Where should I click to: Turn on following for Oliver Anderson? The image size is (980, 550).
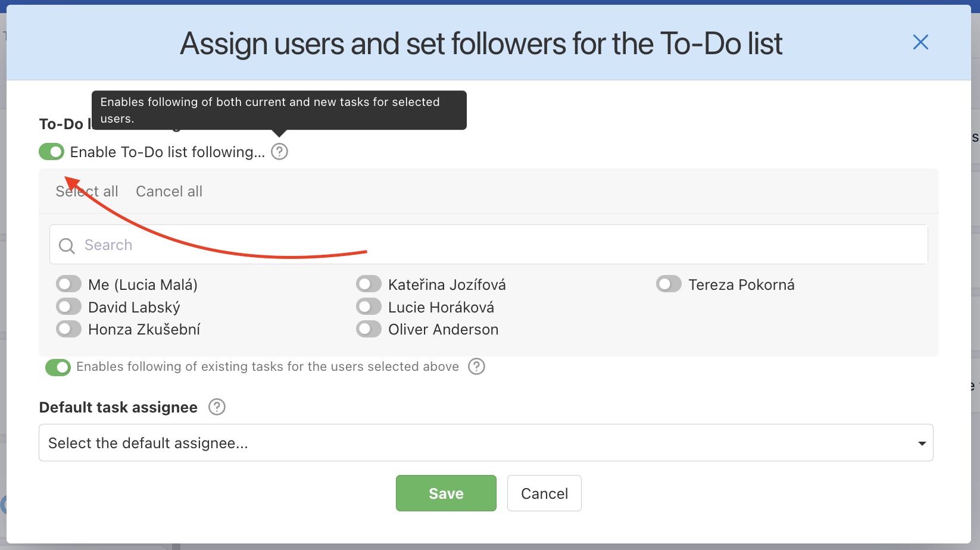368,329
